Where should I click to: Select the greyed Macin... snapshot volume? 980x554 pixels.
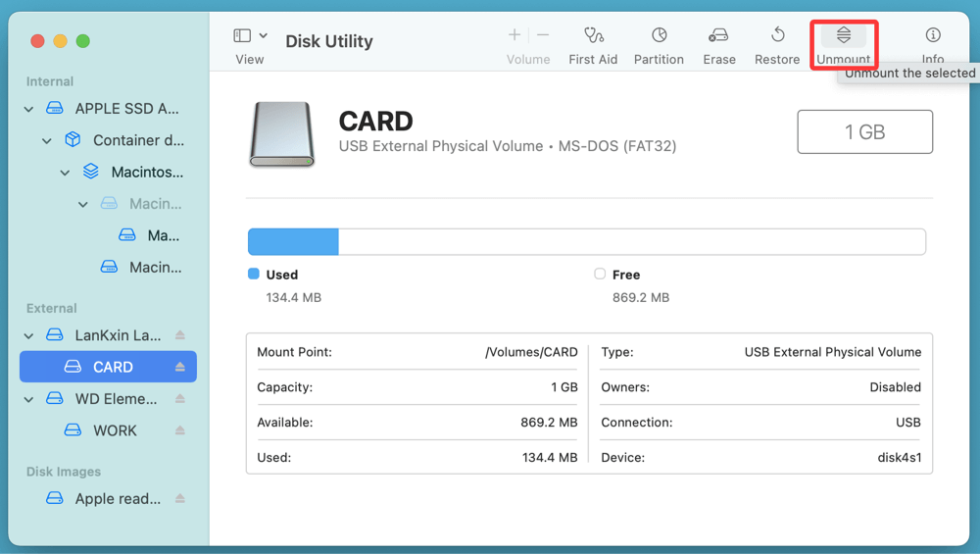[155, 204]
